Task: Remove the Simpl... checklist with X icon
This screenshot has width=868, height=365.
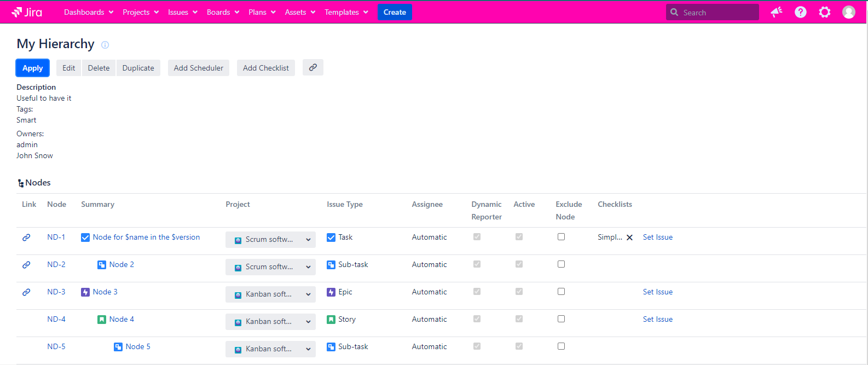Action: point(629,237)
